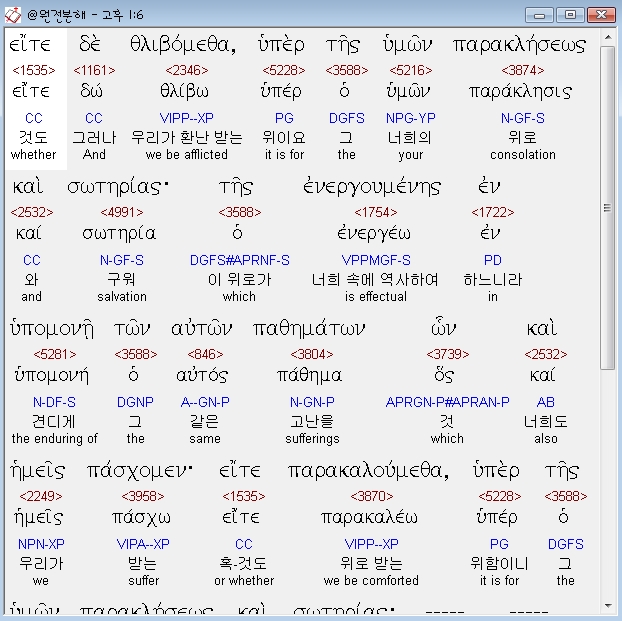Click the parsing code DGFS#APRNF-S
The image size is (622, 621).
pos(240,260)
